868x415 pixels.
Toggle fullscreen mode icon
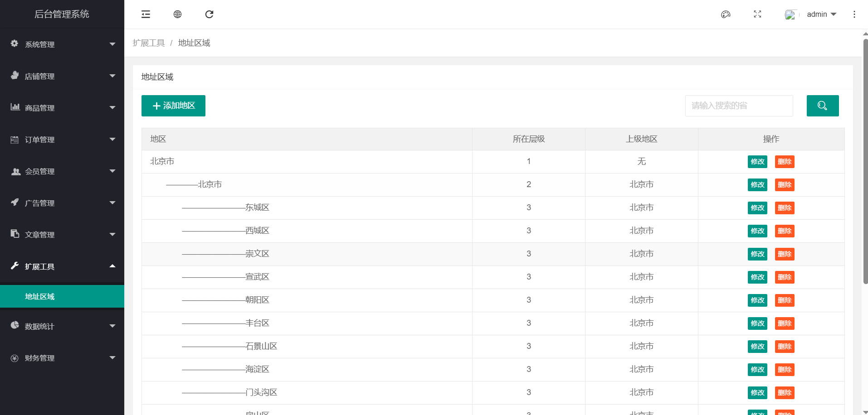pos(757,14)
